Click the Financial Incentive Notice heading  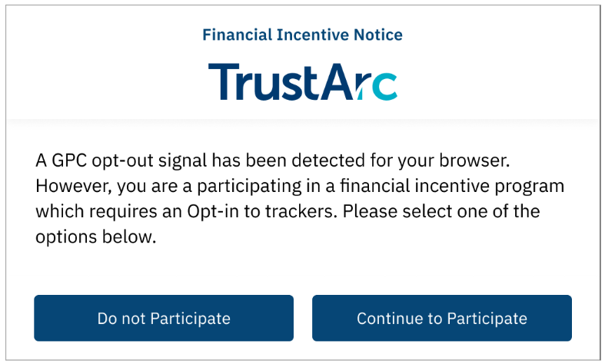click(303, 35)
